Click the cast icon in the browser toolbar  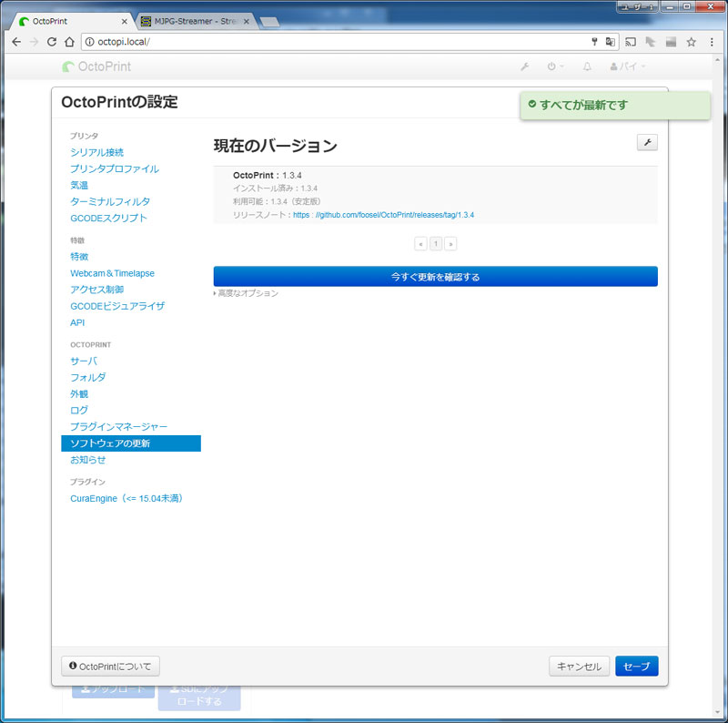coord(630,42)
